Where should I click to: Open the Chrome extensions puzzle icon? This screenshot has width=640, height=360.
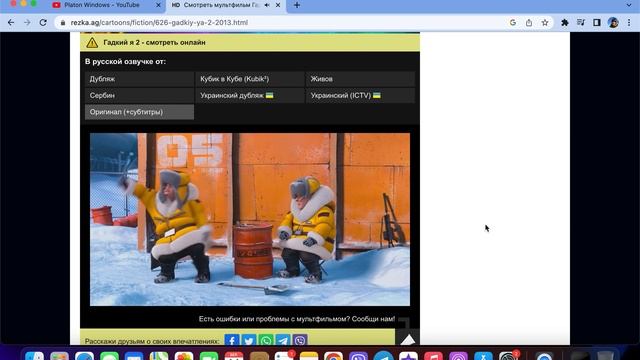[564, 23]
